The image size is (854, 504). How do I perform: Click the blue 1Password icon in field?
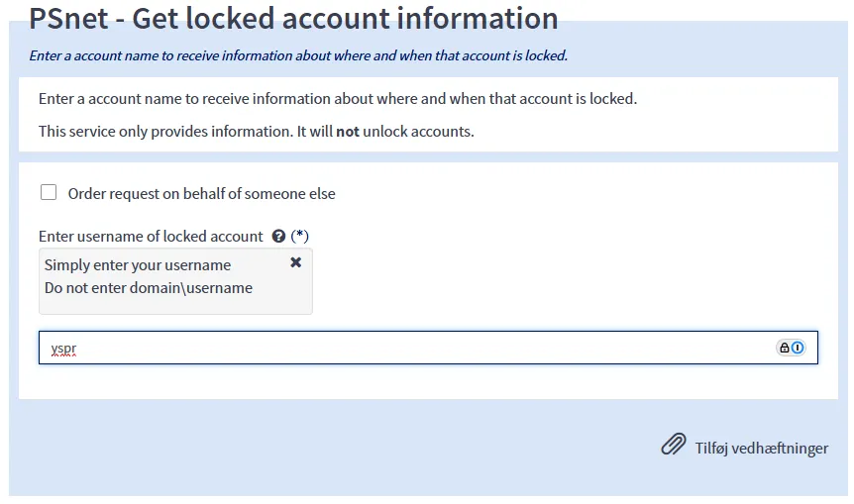coord(798,348)
